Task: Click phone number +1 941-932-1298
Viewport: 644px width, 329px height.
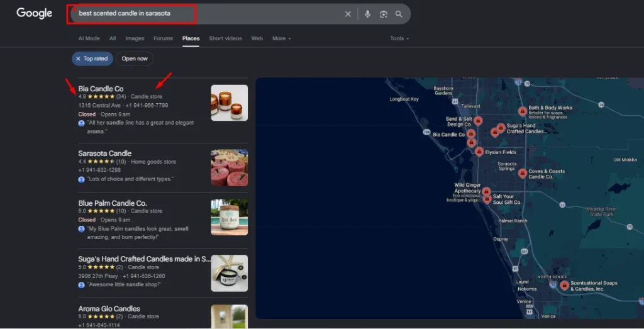Action: coord(99,170)
